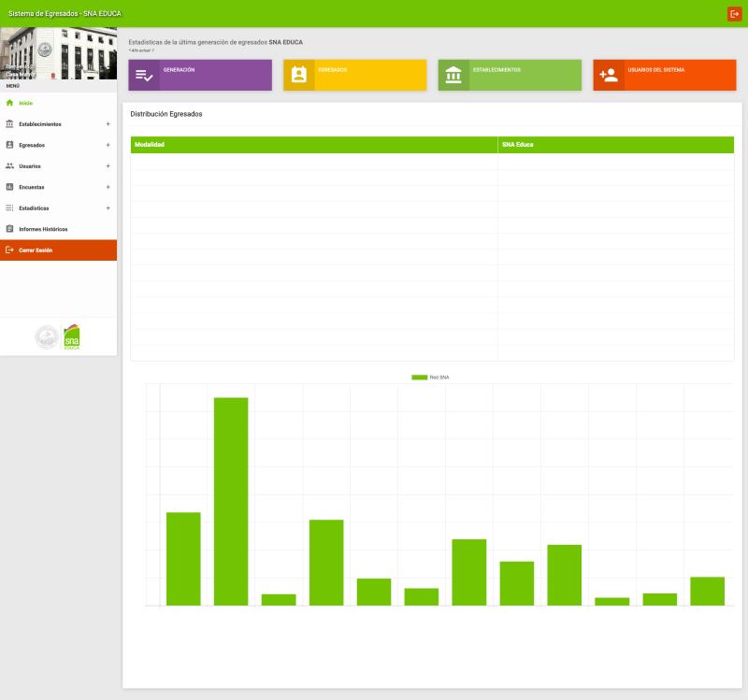Select Encuestas in the sidebar menu
748x700 pixels.
58,187
